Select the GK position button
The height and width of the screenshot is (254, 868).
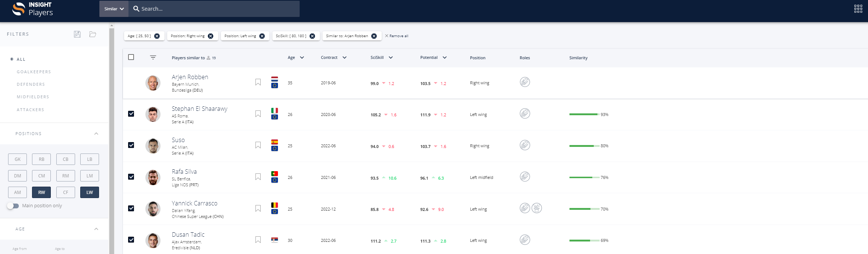(x=18, y=159)
